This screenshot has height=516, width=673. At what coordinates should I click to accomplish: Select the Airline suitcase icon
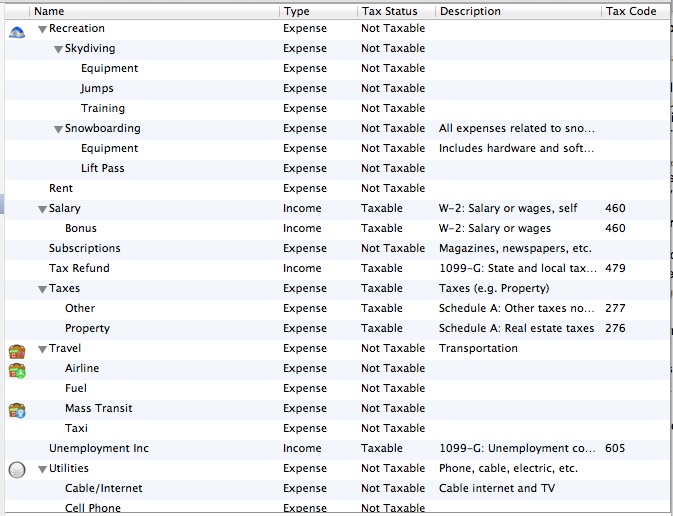(x=16, y=370)
